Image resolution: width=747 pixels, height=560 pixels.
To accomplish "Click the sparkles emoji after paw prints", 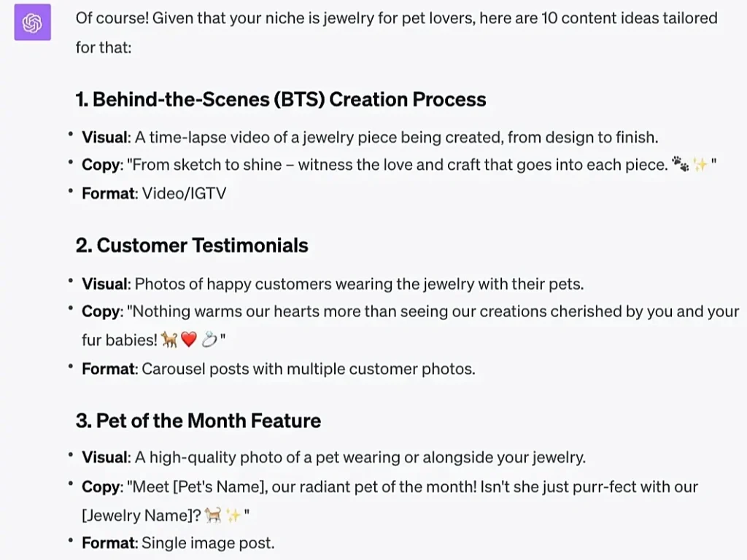I will (700, 165).
